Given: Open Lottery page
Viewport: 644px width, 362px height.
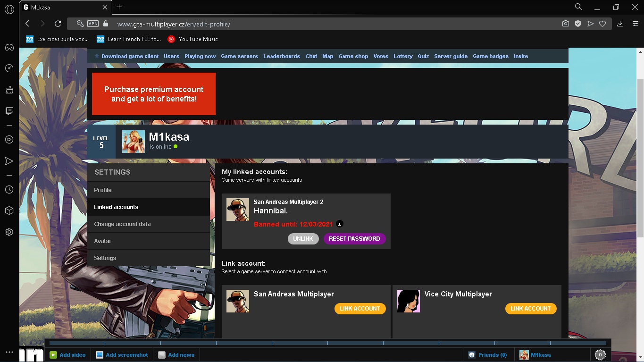Looking at the screenshot, I should [403, 56].
